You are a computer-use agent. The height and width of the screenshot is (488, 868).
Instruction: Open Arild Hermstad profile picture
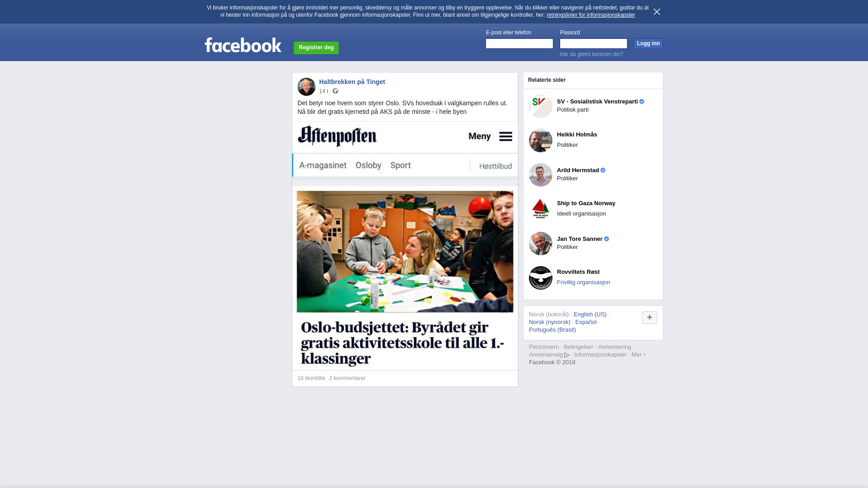point(541,175)
